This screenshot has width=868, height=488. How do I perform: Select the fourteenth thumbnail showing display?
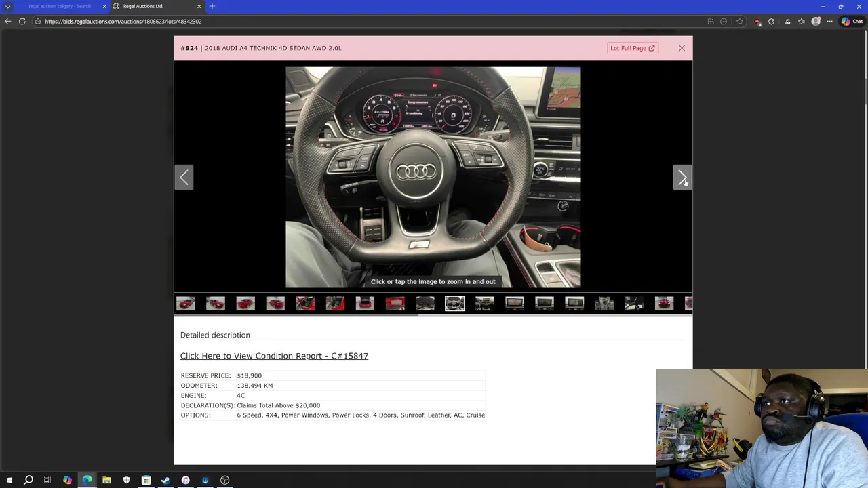pyautogui.click(x=574, y=304)
